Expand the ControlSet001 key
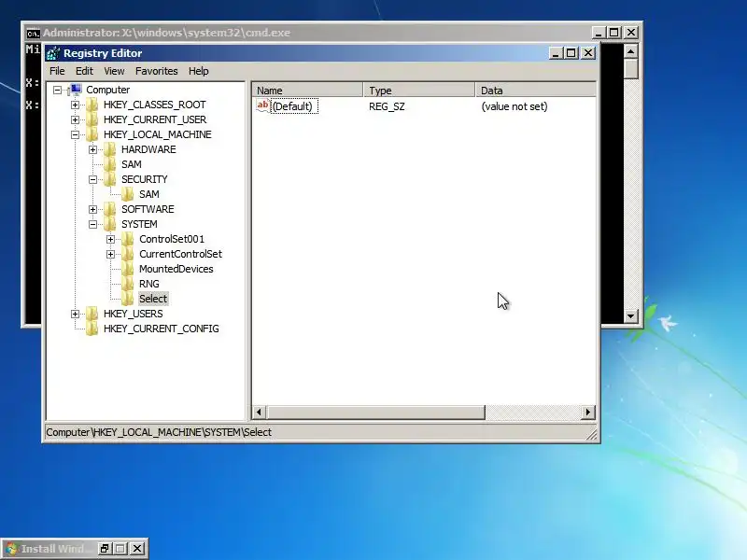 [110, 239]
